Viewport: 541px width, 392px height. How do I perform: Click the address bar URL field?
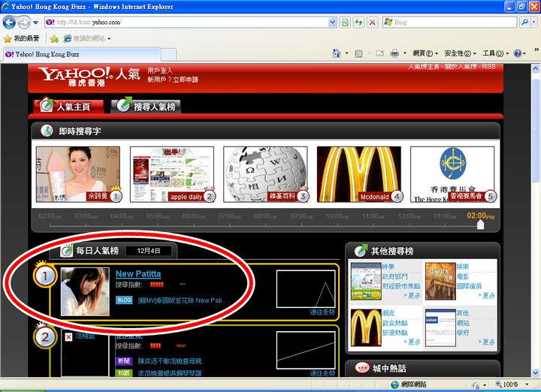[186, 23]
